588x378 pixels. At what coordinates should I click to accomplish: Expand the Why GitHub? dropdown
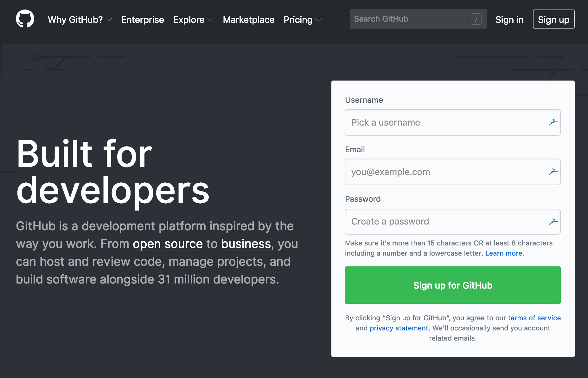tap(80, 20)
